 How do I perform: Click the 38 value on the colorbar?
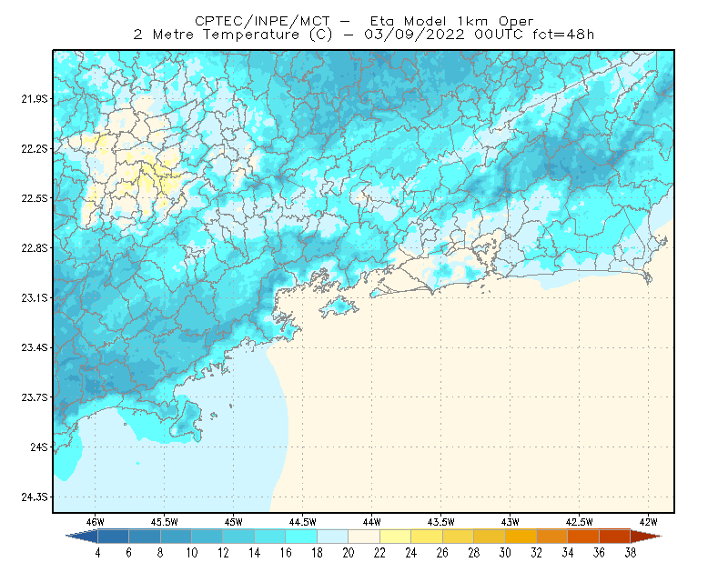(631, 553)
